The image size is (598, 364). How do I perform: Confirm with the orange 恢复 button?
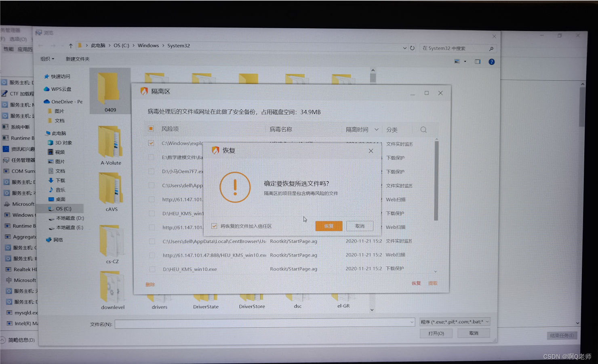(x=328, y=226)
